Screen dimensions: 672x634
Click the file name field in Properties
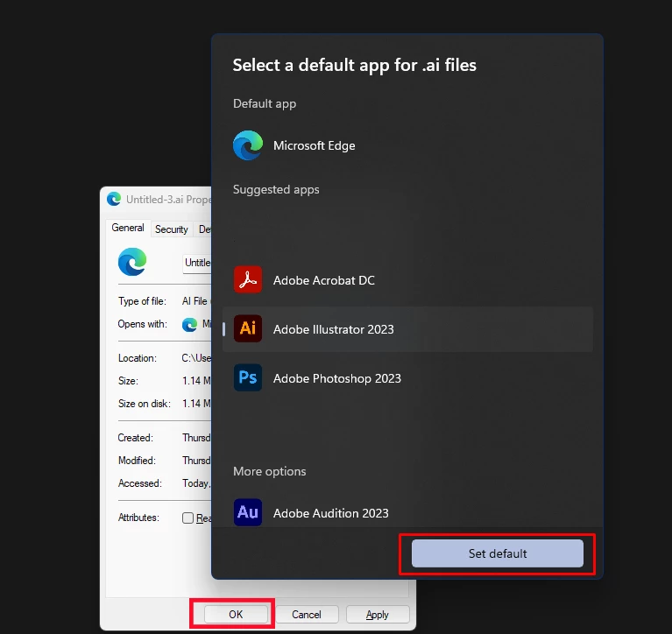coord(197,263)
